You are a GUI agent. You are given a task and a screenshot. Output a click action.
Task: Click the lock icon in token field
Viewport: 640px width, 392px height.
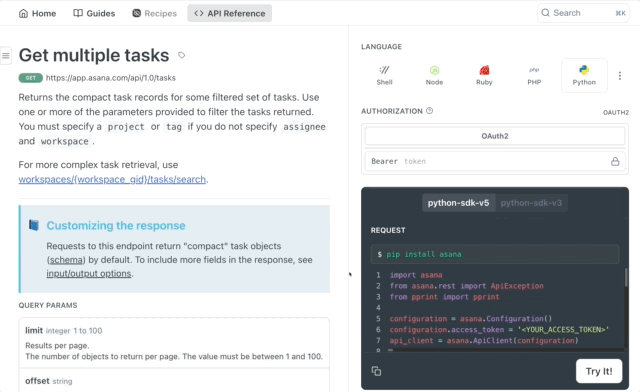point(615,161)
